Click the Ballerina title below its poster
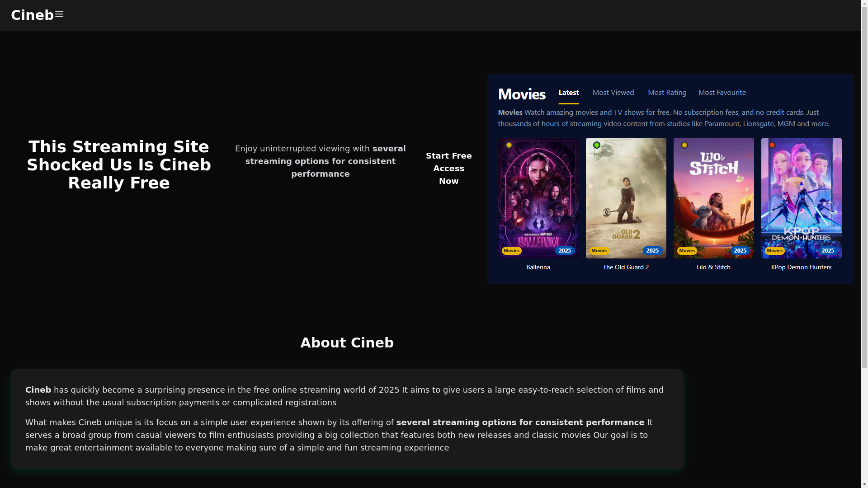The height and width of the screenshot is (488, 868). coord(538,267)
